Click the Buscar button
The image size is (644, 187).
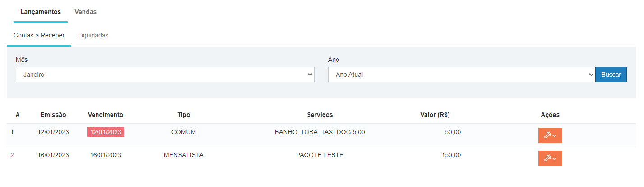point(611,75)
